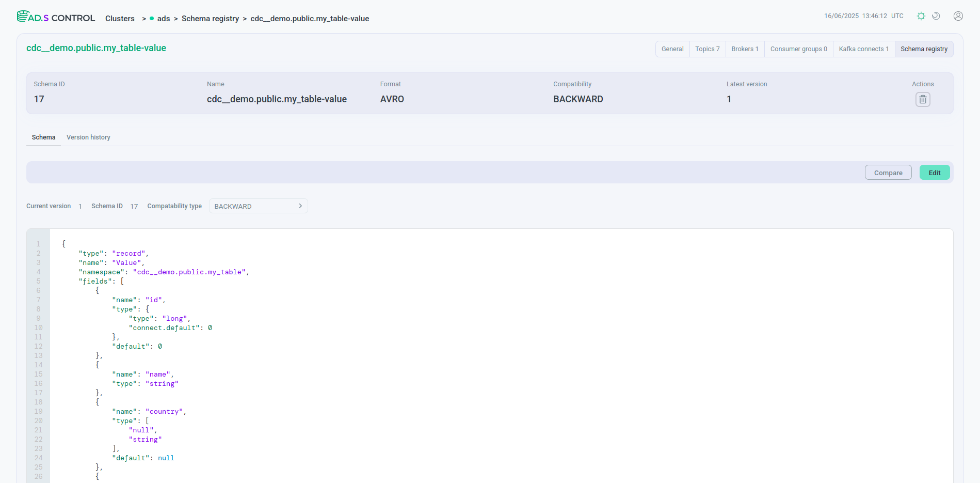Open the ads breadcrumb link
980x483 pixels.
click(164, 19)
